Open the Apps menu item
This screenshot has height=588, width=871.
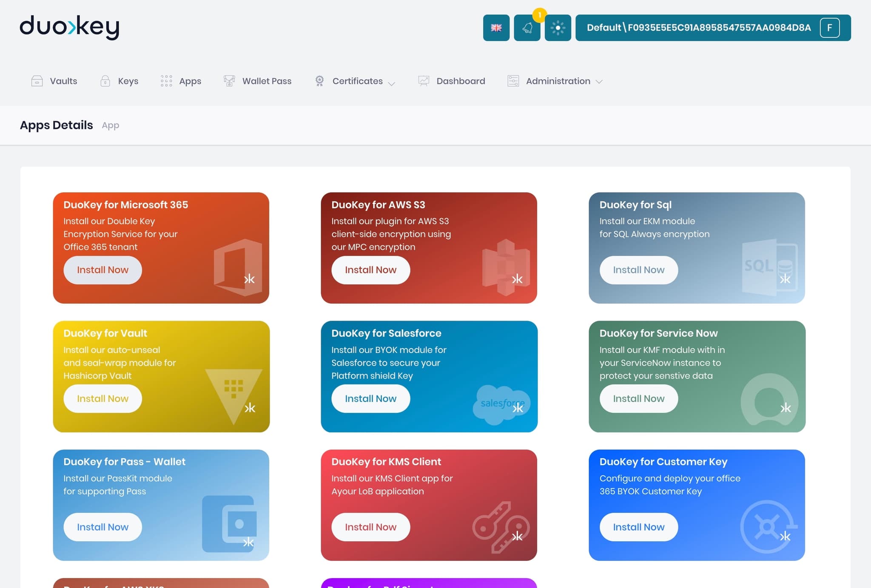(190, 81)
